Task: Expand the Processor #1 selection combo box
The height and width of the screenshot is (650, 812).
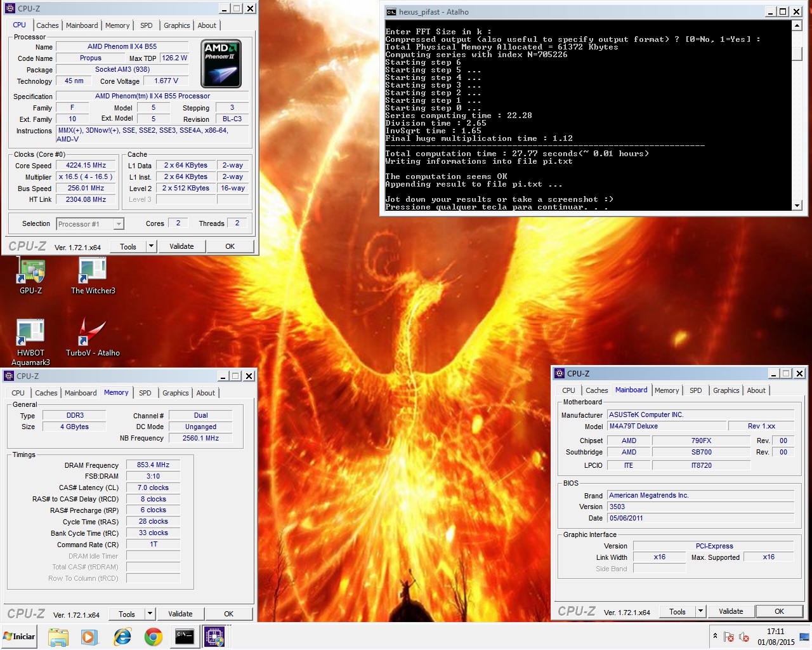Action: (x=118, y=224)
